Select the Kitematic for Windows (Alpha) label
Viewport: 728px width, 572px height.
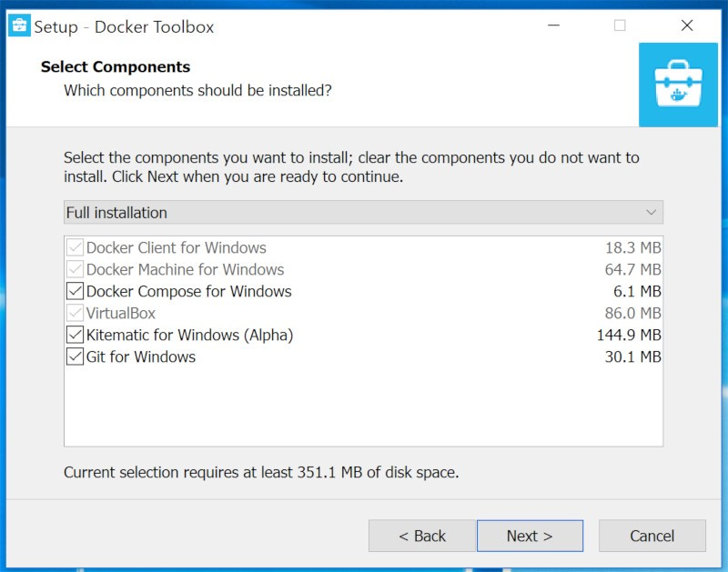point(190,335)
